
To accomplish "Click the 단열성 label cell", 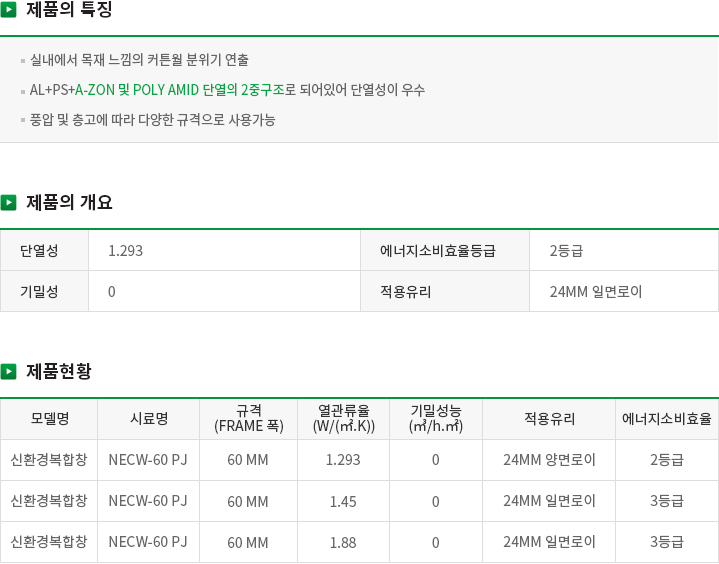I will click(x=44, y=250).
